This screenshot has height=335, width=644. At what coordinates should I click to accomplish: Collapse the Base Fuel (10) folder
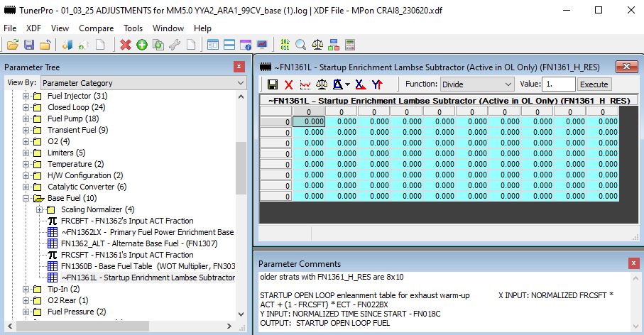coord(26,198)
